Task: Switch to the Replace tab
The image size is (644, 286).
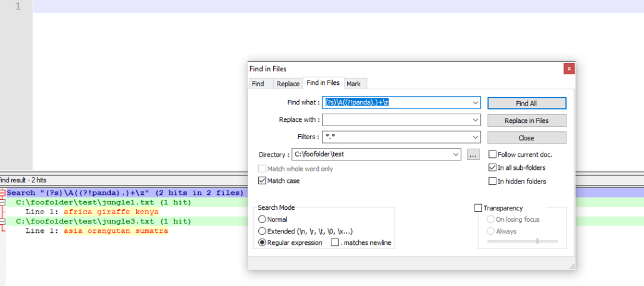Action: (288, 84)
